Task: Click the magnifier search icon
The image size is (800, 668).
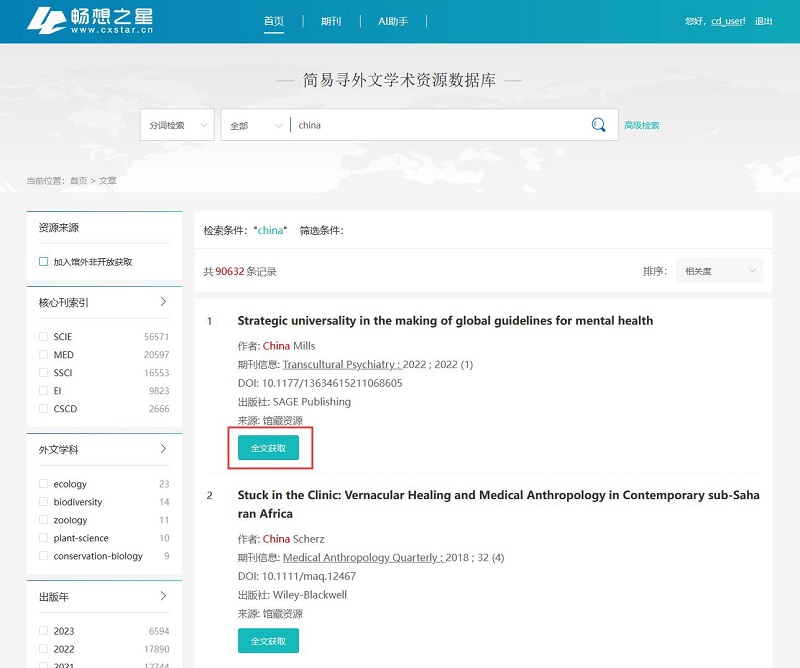Action: coord(598,125)
